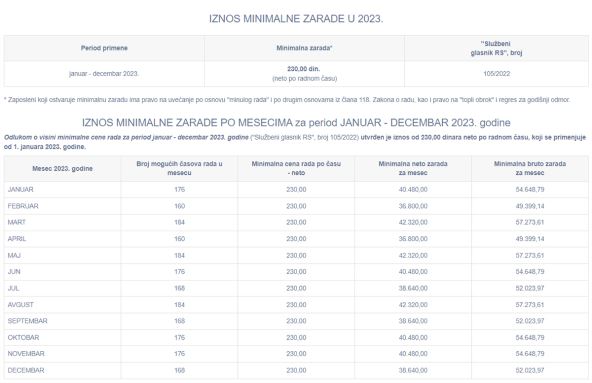Select the JUN row label
Screen dimensions: 592x383
(x=14, y=272)
